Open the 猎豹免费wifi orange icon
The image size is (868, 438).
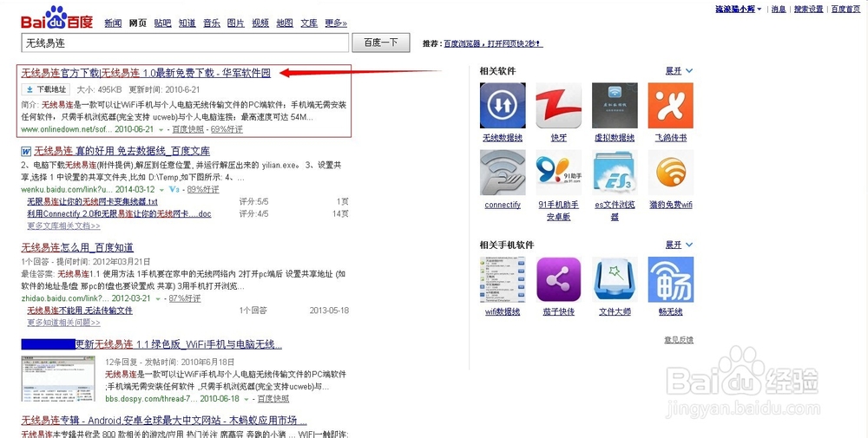coord(670,173)
